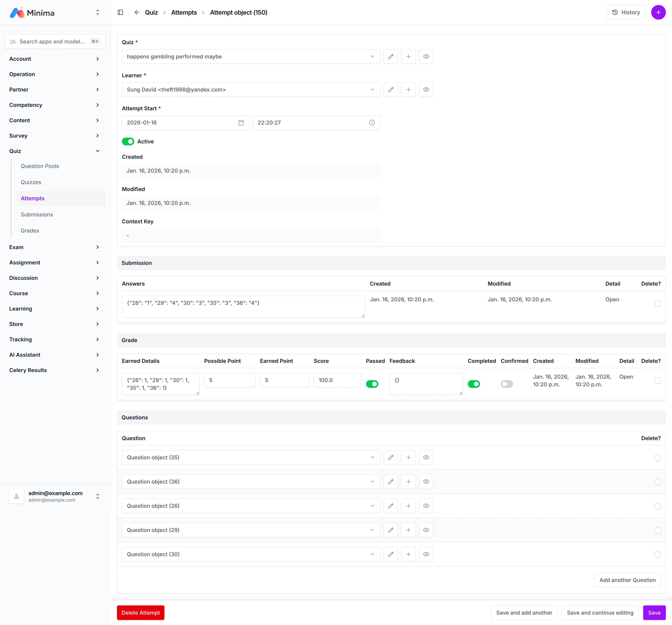Click Save and continue editing
Image resolution: width=672 pixels, height=625 pixels.
600,613
